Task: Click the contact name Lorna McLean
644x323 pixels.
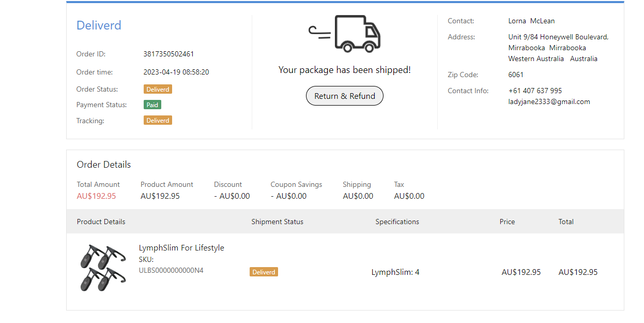Action: tap(531, 21)
